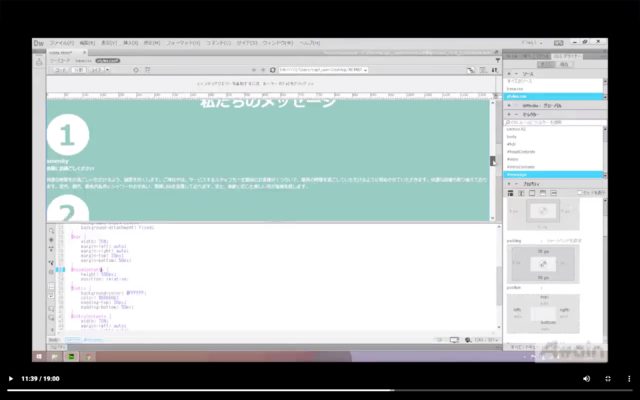Switch to ライブ view

[x=97, y=70]
